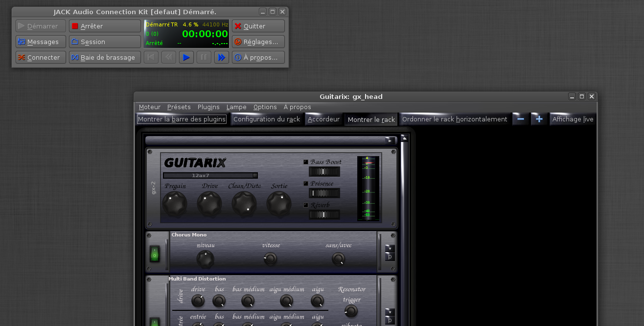Open the Plugins menu

pos(208,107)
